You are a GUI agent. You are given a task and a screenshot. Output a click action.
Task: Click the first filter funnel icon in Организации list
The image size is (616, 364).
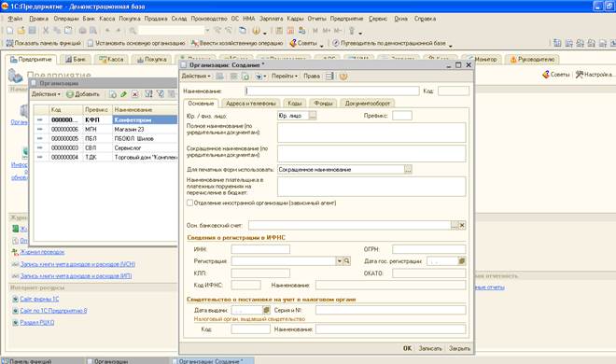tap(148, 94)
